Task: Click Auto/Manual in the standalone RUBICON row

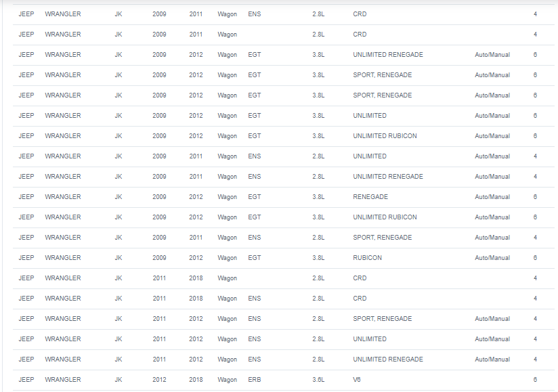Action: (x=492, y=257)
